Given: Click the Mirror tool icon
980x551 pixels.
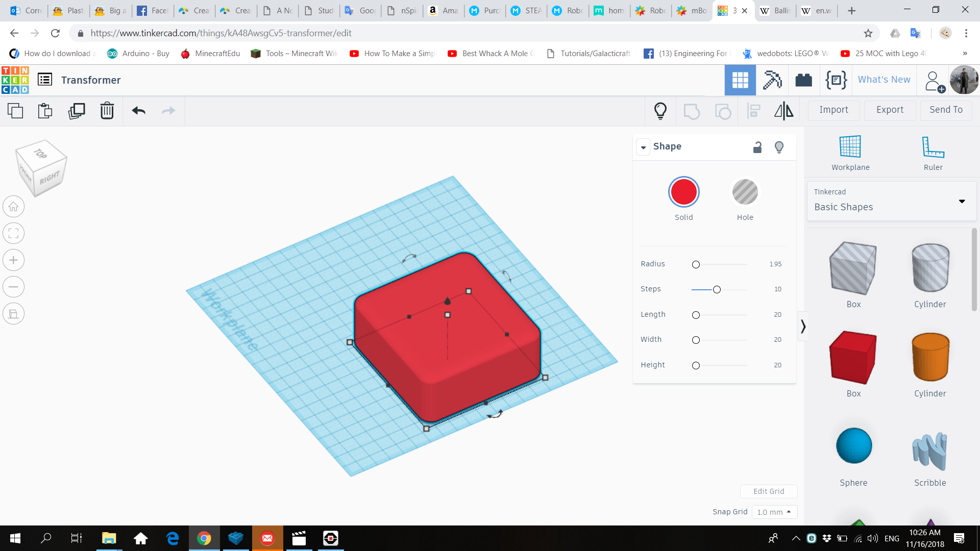Looking at the screenshot, I should (783, 111).
